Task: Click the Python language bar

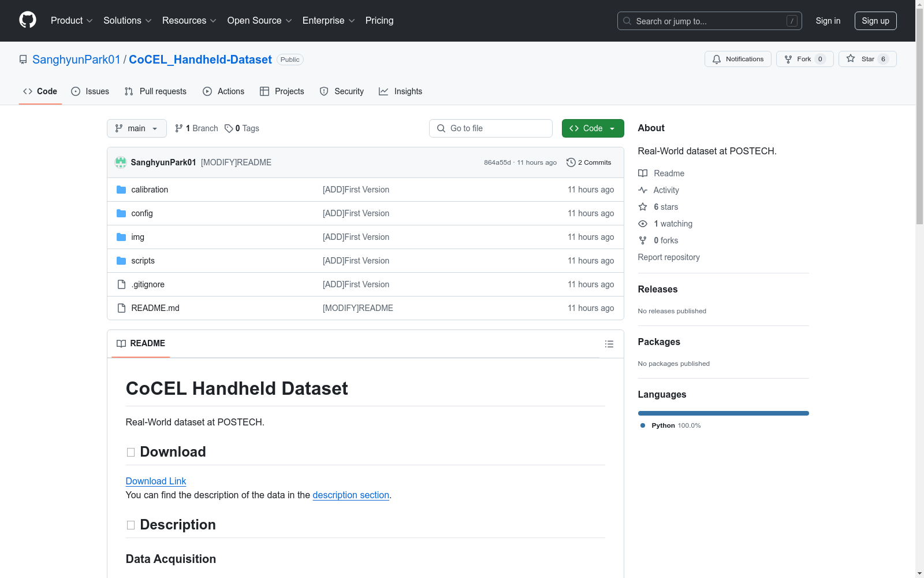Action: tap(724, 413)
